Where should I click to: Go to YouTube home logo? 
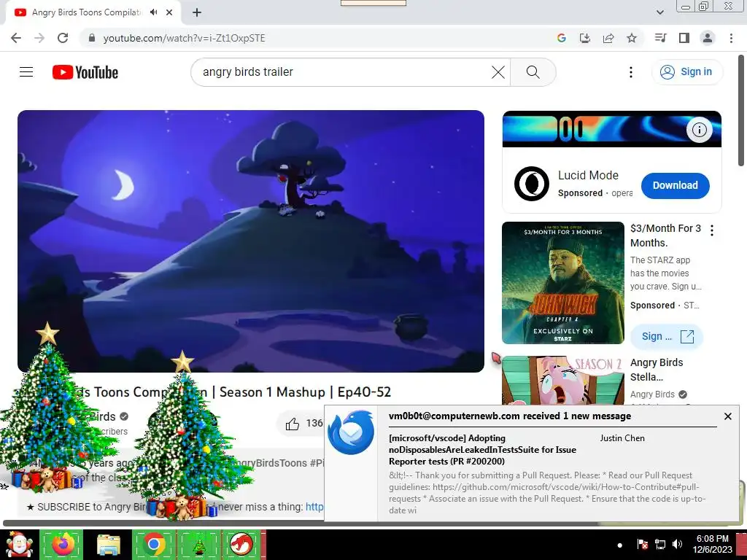click(x=85, y=72)
